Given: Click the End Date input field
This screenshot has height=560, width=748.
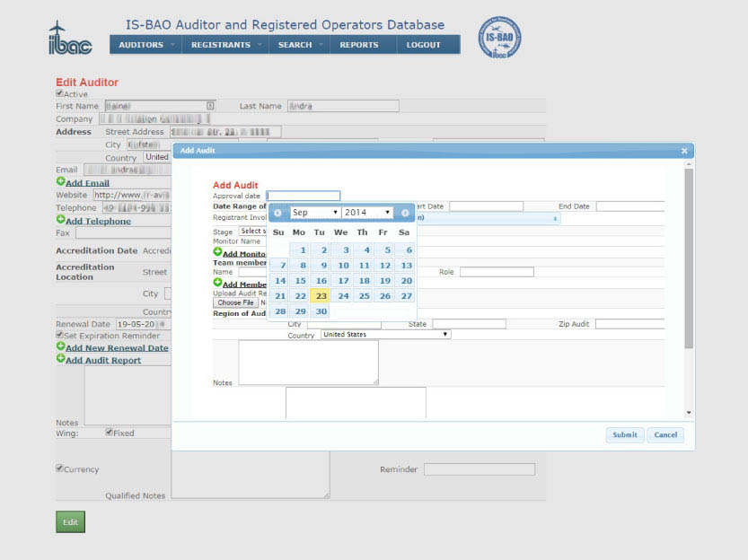Looking at the screenshot, I should coord(630,206).
